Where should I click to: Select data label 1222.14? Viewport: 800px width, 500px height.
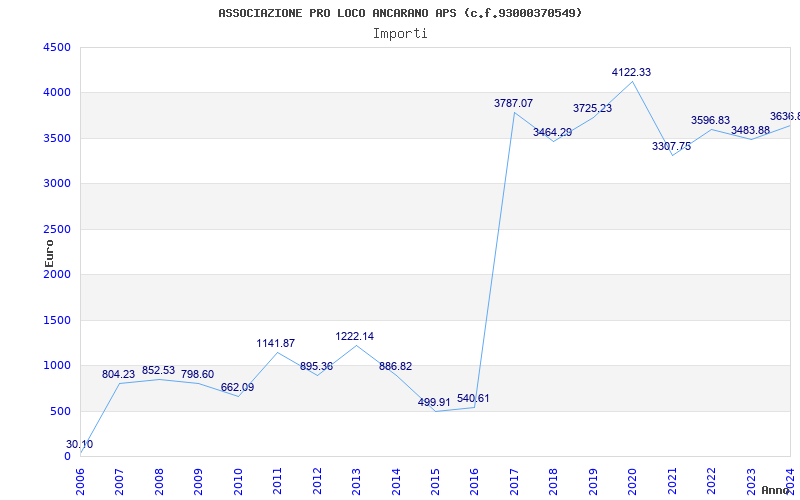pos(355,337)
